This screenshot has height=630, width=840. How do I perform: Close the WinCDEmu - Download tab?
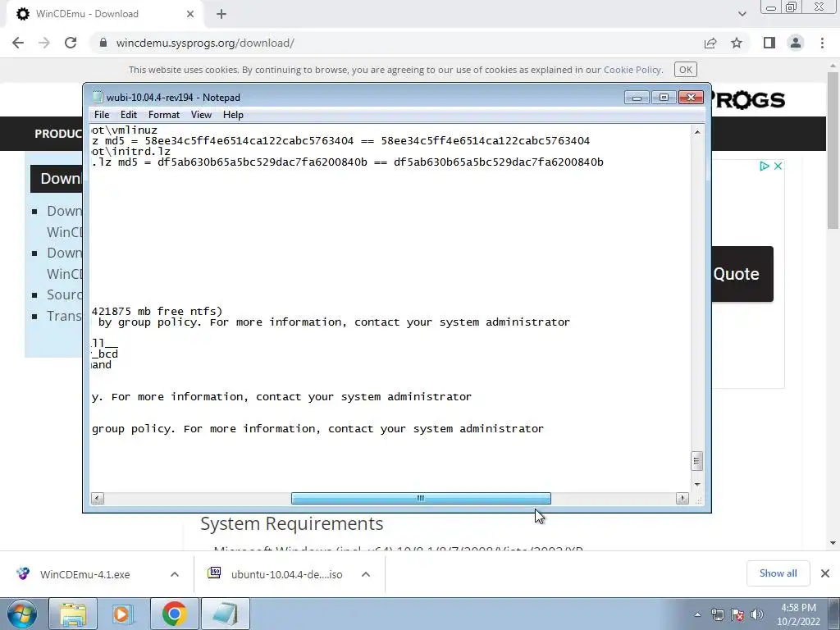[x=190, y=14]
